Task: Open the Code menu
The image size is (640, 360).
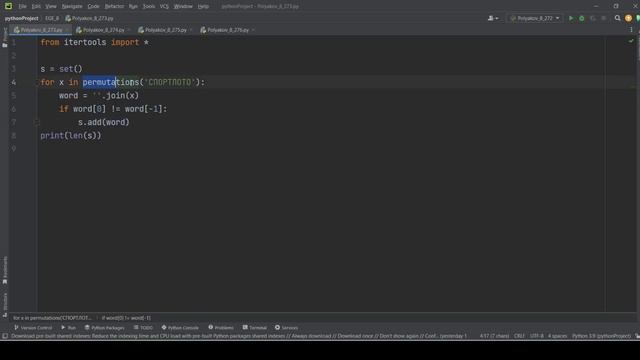Action: click(x=93, y=6)
